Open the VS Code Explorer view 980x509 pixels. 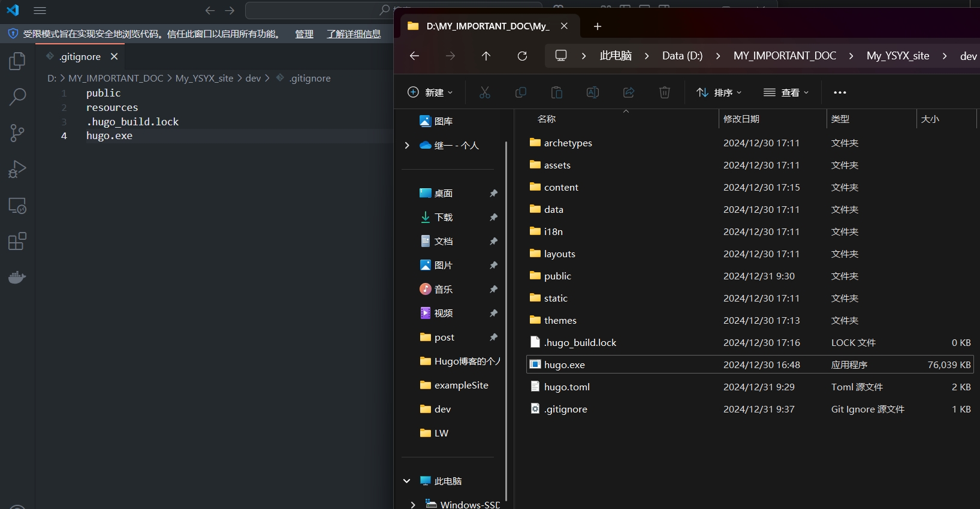pyautogui.click(x=17, y=61)
